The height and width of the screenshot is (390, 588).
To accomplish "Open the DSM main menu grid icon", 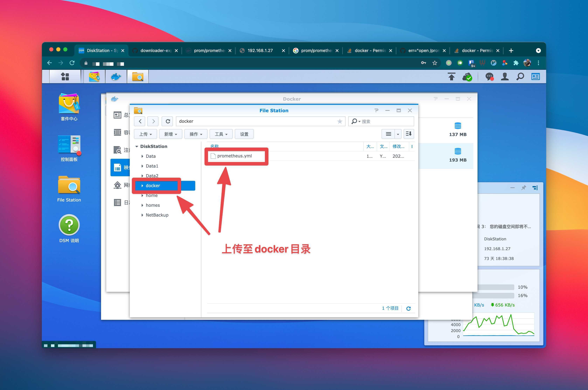I will 65,77.
